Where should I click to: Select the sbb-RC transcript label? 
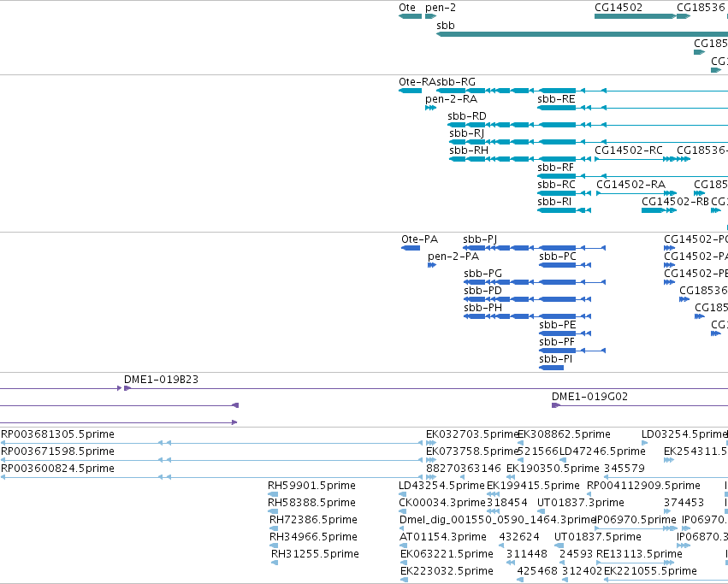[556, 185]
